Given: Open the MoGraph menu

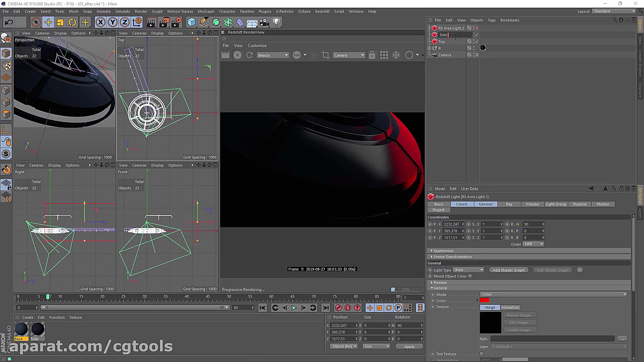Looking at the screenshot, I should 206,11.
